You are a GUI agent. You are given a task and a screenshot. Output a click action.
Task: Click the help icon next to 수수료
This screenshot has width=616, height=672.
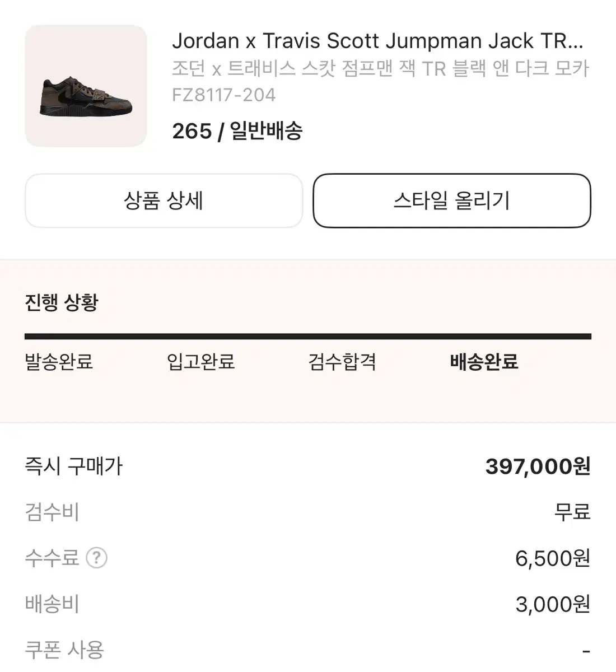(96, 558)
